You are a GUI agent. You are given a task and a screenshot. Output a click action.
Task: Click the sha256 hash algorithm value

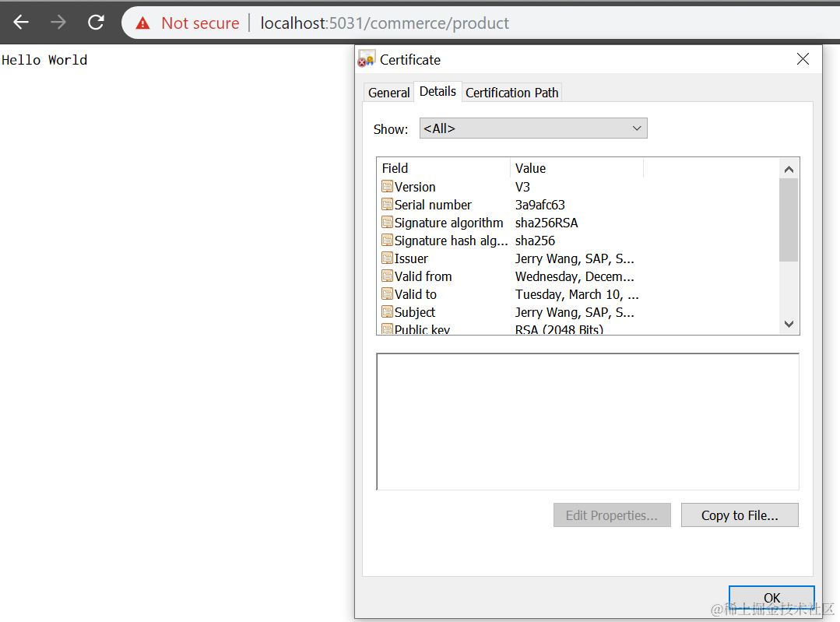[535, 241]
